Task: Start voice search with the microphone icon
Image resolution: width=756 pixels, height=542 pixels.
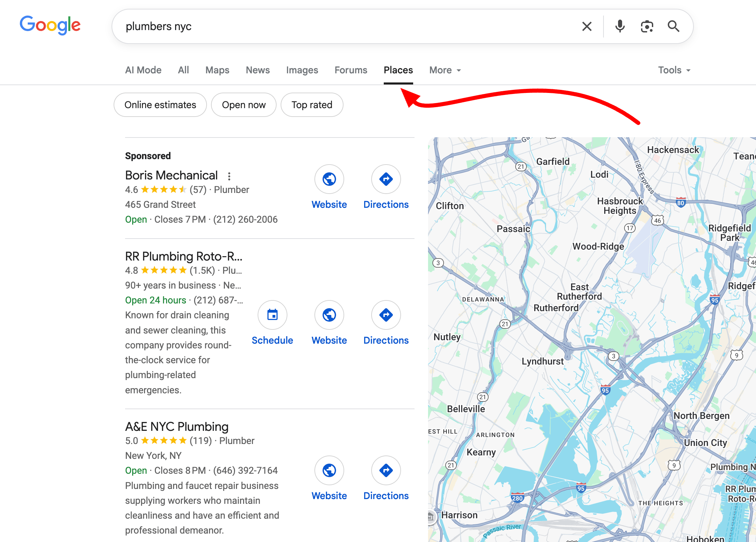Action: (620, 26)
